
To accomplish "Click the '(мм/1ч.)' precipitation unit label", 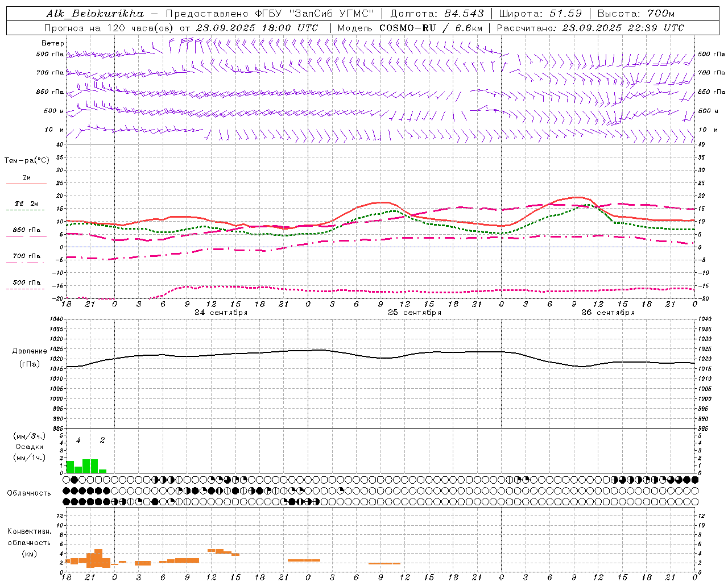I will 29,458.
